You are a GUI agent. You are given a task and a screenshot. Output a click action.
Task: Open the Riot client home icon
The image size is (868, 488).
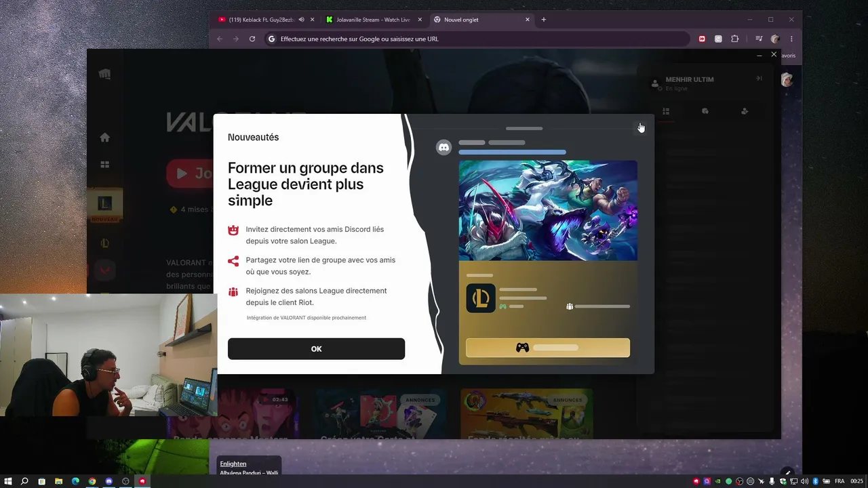coord(104,138)
